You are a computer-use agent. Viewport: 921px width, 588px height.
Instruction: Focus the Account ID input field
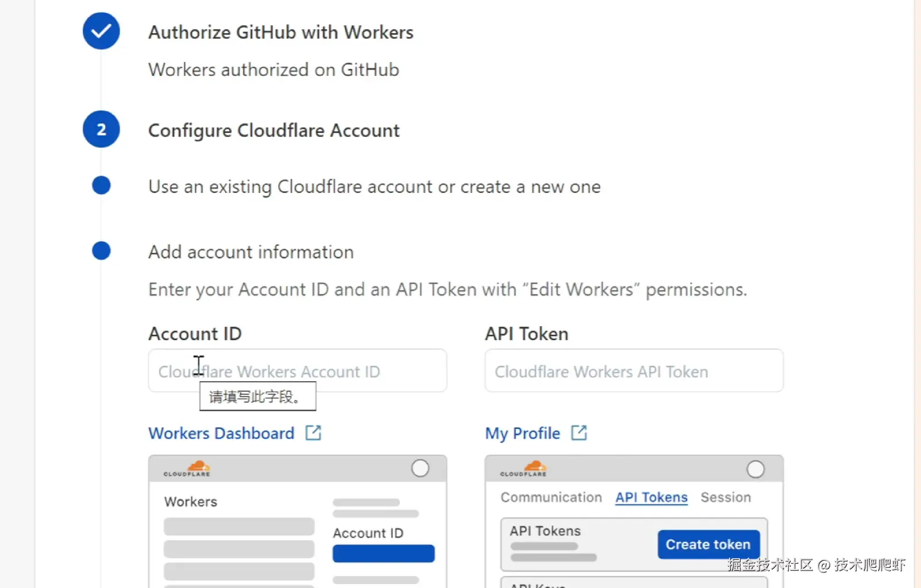[x=297, y=371]
